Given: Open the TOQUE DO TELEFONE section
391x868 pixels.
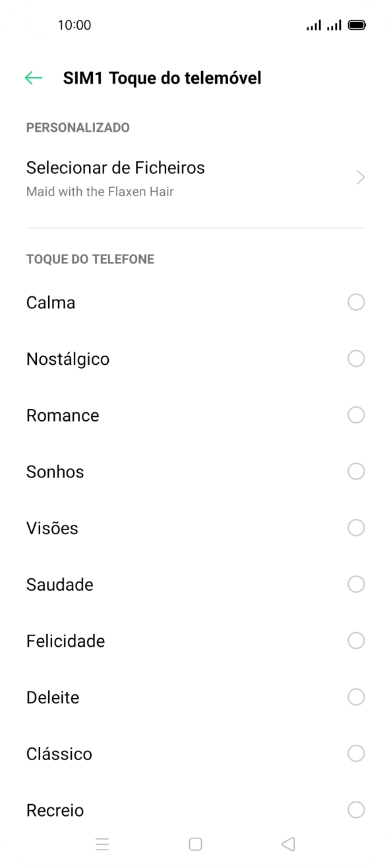Looking at the screenshot, I should tap(90, 259).
